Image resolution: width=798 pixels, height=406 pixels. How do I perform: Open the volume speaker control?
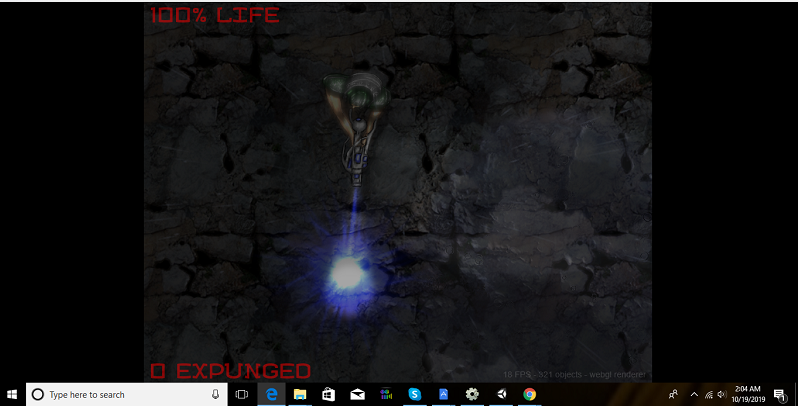point(722,394)
